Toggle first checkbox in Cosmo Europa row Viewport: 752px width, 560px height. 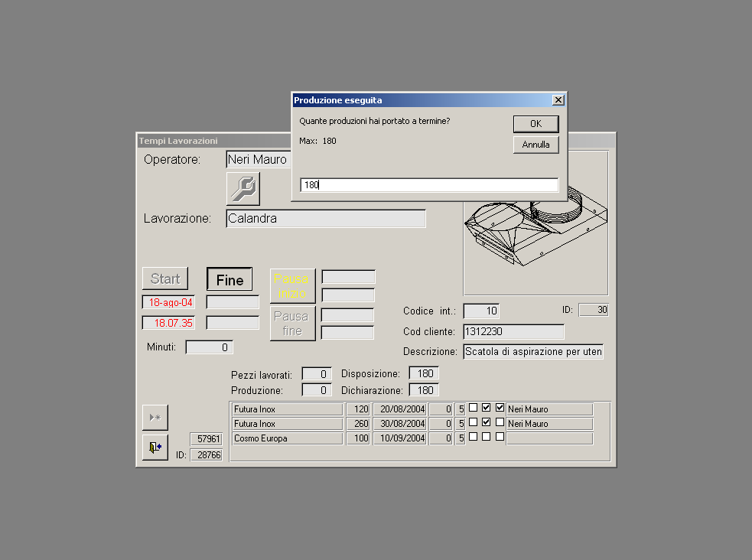[x=473, y=437]
